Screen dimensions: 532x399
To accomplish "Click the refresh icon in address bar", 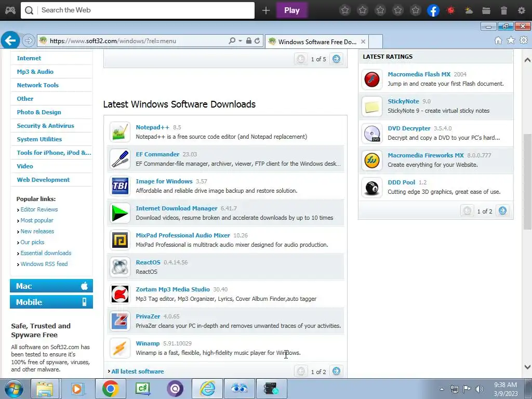I will coord(257,41).
